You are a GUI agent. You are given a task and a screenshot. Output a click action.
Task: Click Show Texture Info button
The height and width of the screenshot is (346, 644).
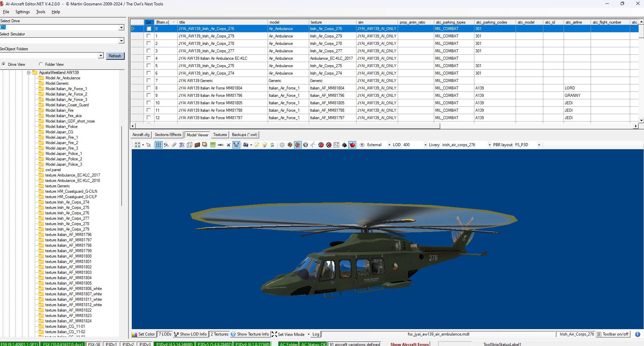[x=250, y=334]
